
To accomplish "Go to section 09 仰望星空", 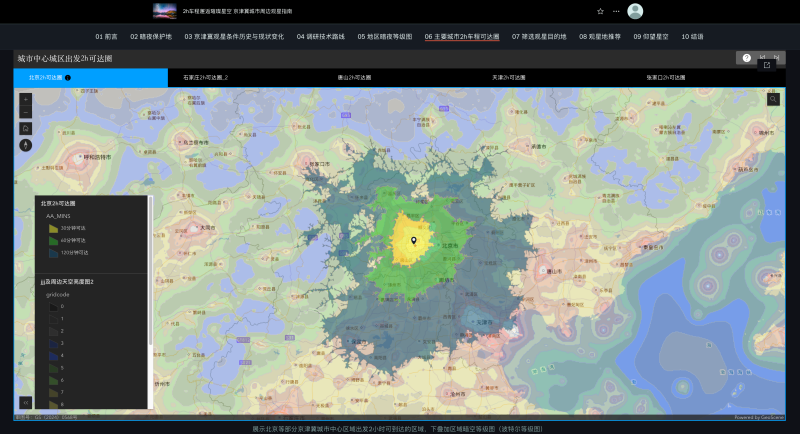I will coord(651,37).
